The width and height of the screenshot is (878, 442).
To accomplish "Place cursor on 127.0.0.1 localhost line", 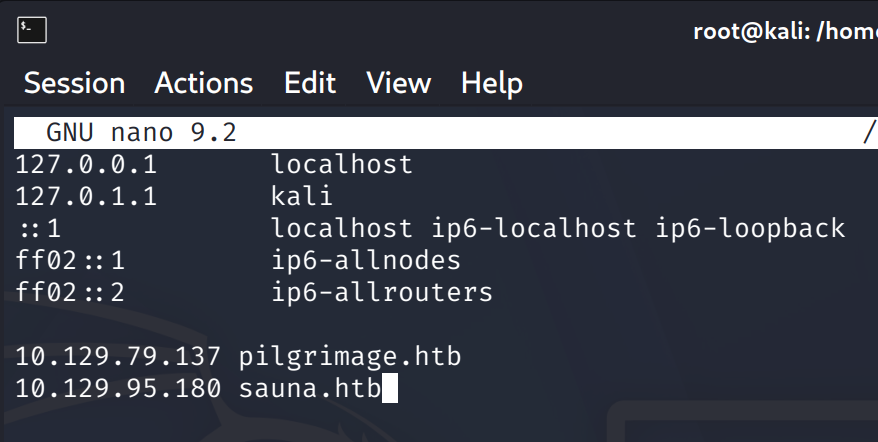I will 214,165.
